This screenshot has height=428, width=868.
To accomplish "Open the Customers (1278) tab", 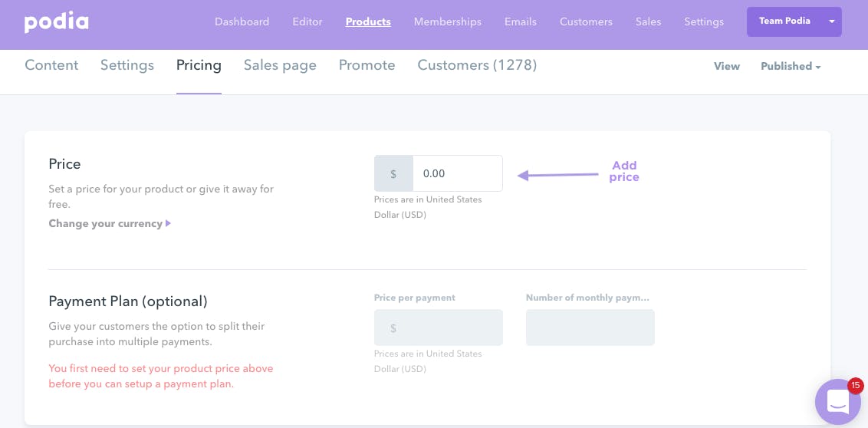I will tap(477, 65).
